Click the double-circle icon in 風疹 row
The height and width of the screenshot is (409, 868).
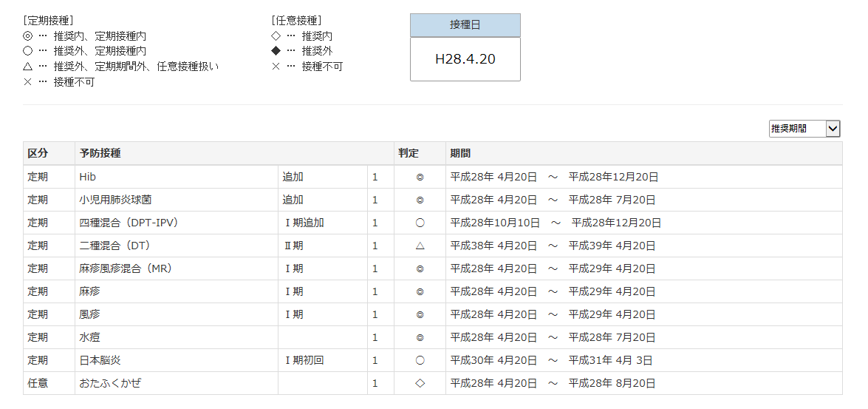420,314
